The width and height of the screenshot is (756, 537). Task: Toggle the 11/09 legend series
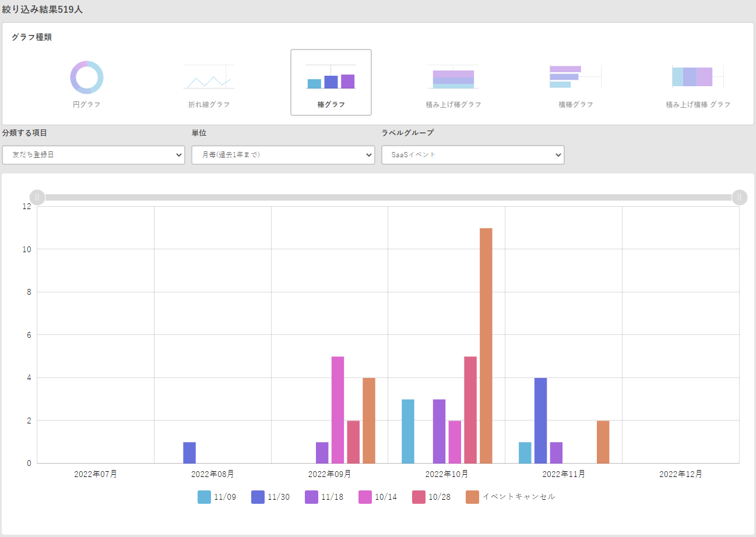click(205, 497)
